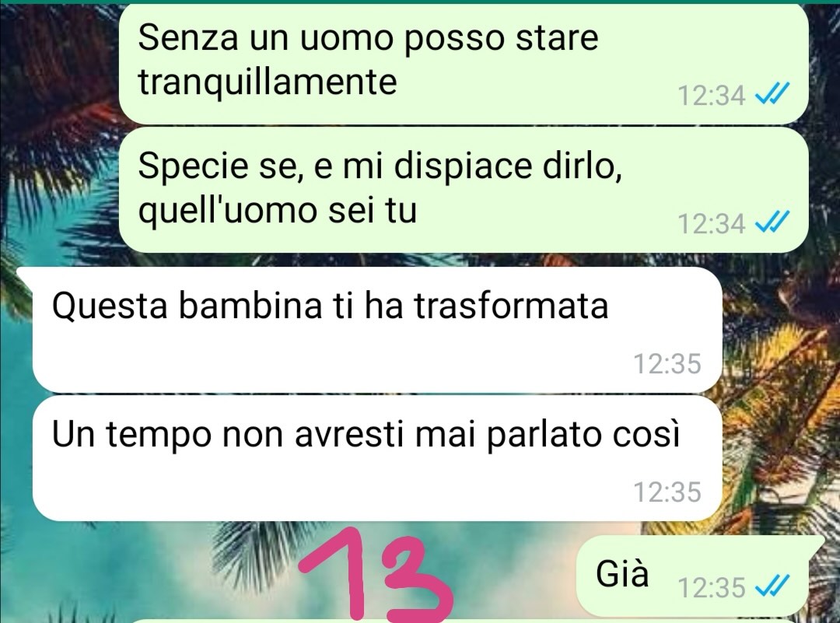The height and width of the screenshot is (623, 840).
Task: Select the 'Specie se, e mi dispiace dirlo' bubble
Action: [464, 190]
